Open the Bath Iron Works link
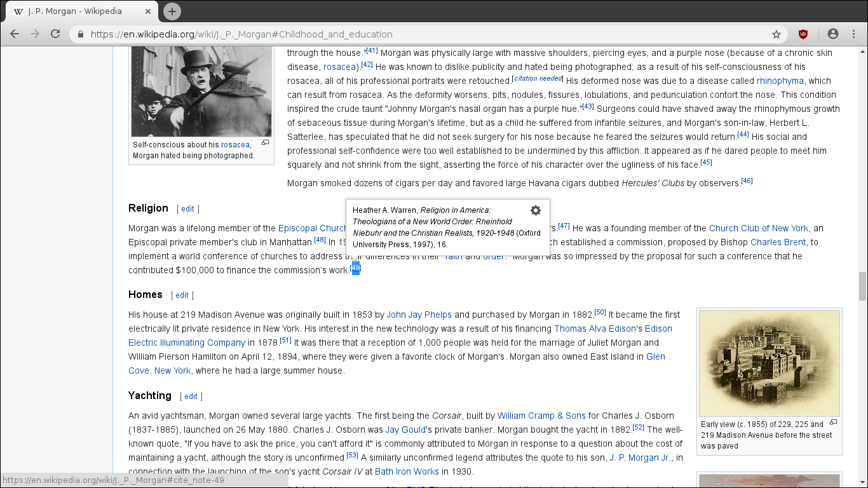 pos(407,471)
